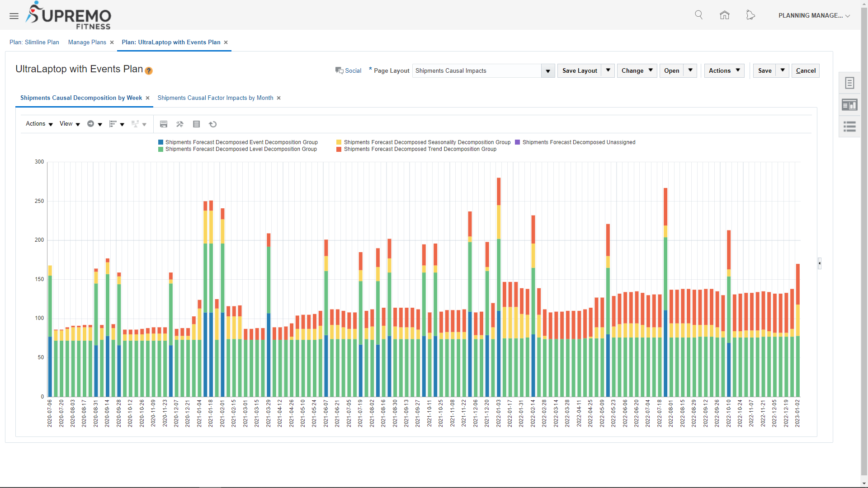Click the refresh icon in chart toolbar
Image resolution: width=868 pixels, height=488 pixels.
click(213, 124)
